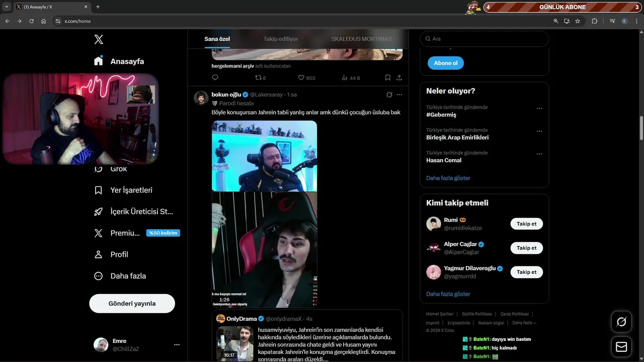Viewport: 644px width, 362px height.
Task: View analytics showing 44 B views
Action: tap(351, 78)
